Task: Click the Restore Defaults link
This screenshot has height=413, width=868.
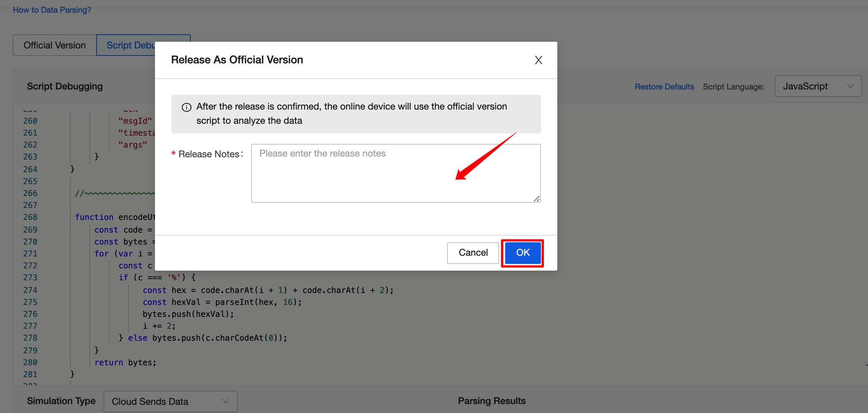Action: click(664, 86)
